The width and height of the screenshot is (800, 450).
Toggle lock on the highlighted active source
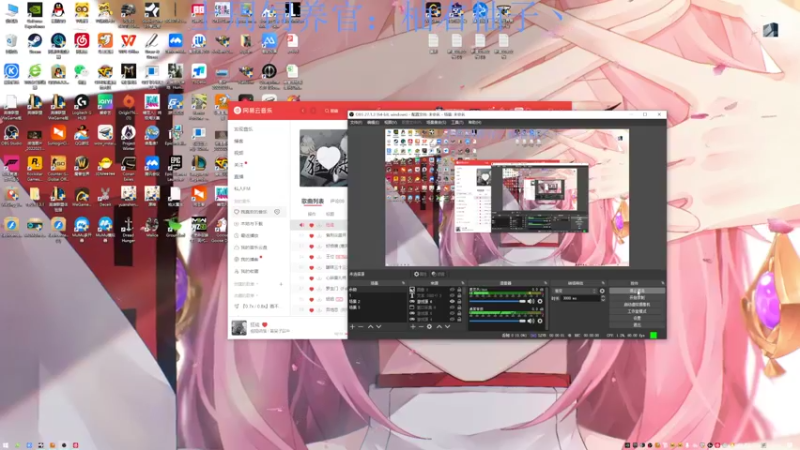459,301
